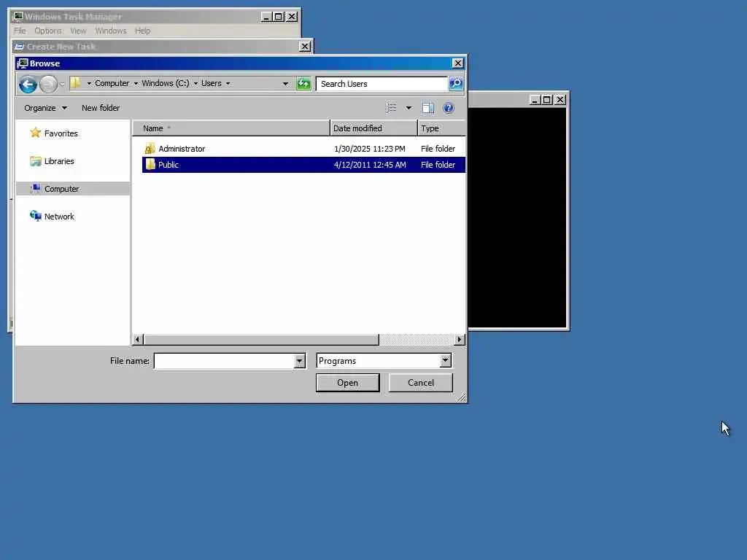Select Computer in the address breadcrumb

(112, 83)
